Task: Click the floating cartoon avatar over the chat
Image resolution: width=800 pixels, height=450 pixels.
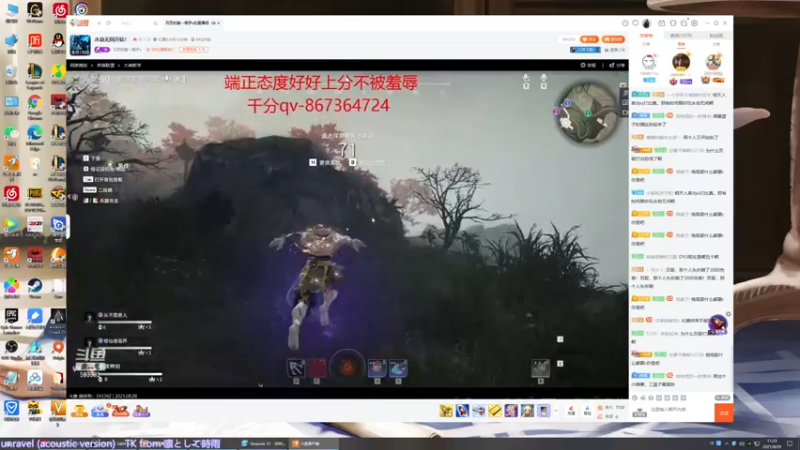Action: tap(718, 323)
